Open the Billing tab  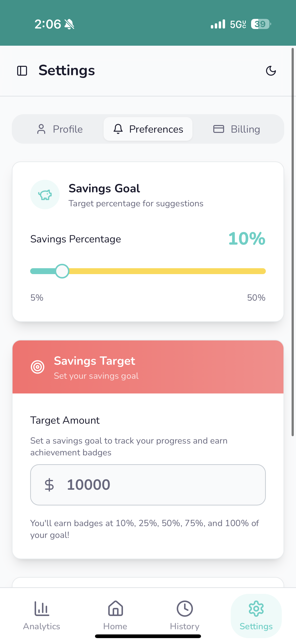[237, 129]
